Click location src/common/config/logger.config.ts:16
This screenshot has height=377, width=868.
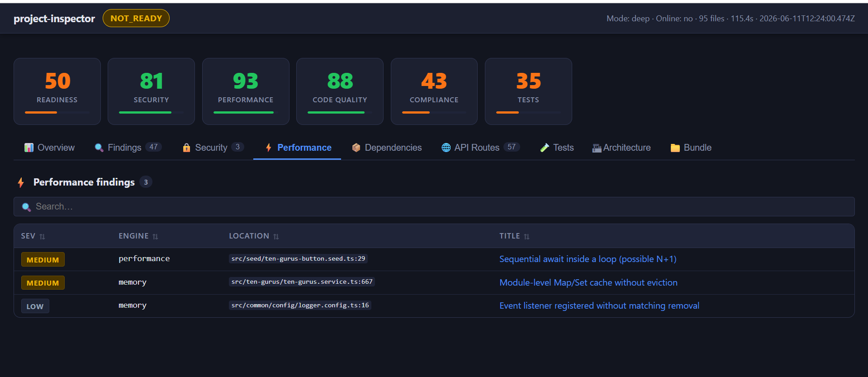click(x=300, y=305)
